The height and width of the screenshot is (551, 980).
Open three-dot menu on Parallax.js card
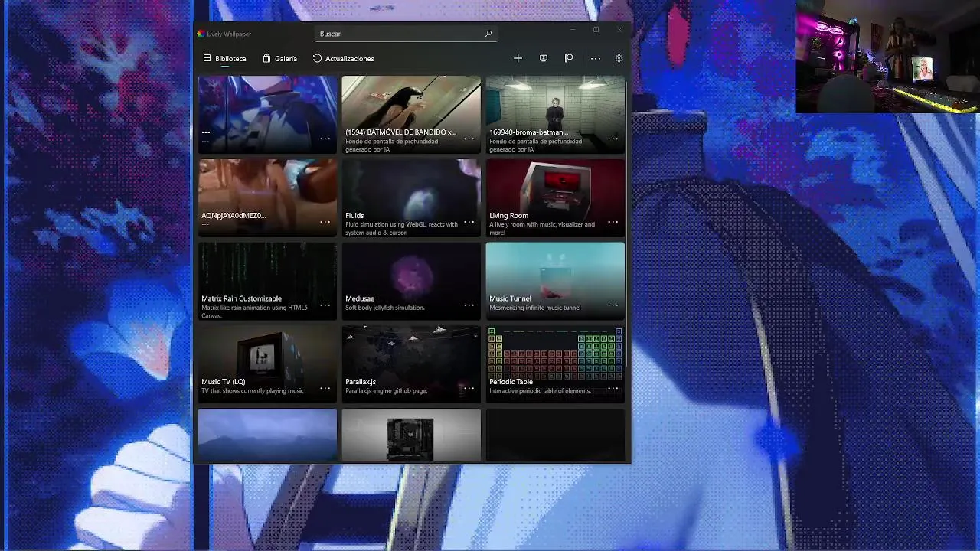469,388
